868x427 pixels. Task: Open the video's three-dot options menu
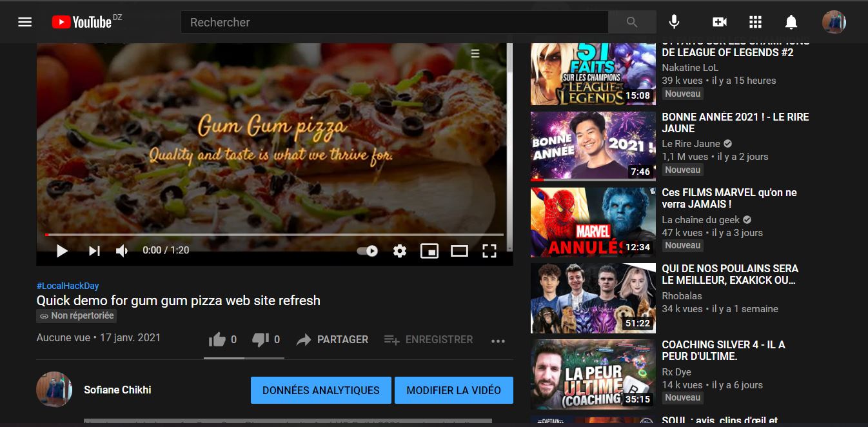[x=498, y=340]
